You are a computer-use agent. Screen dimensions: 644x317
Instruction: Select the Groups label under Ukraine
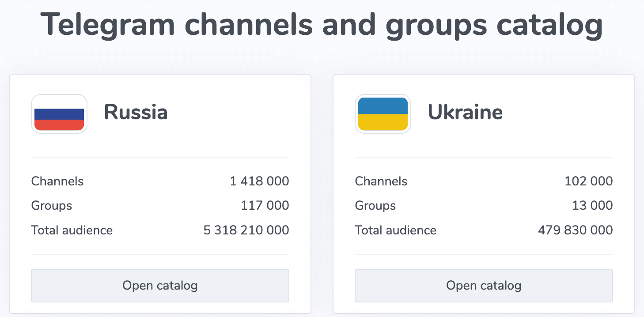coord(375,205)
